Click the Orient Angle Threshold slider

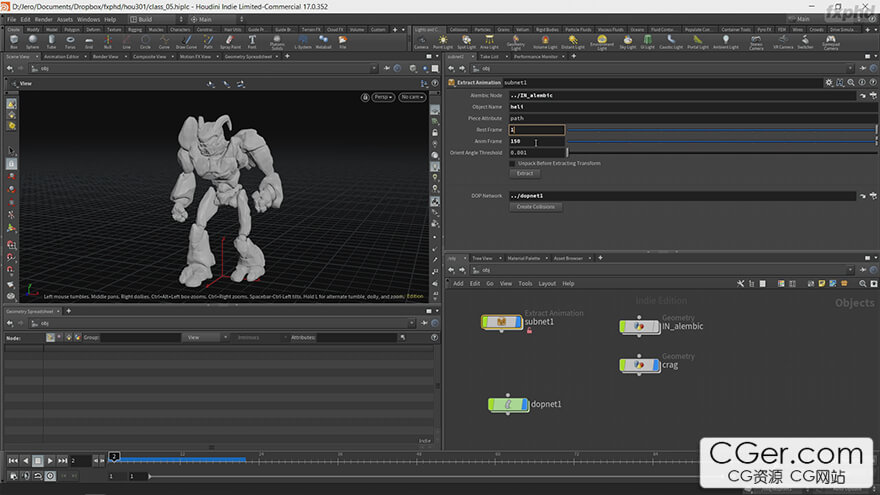pyautogui.click(x=722, y=153)
